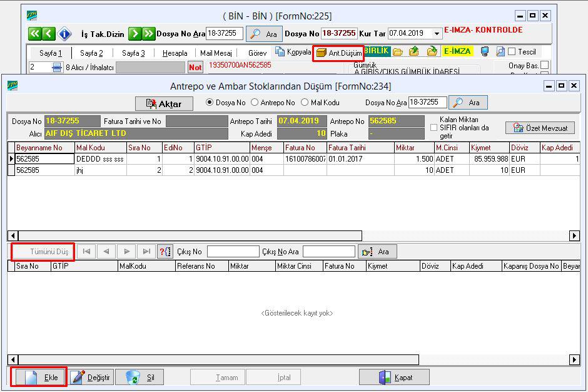Screen dimensions: 588x392
Task: Go to next record (single right arrow) in BİN window
Action: (134, 34)
